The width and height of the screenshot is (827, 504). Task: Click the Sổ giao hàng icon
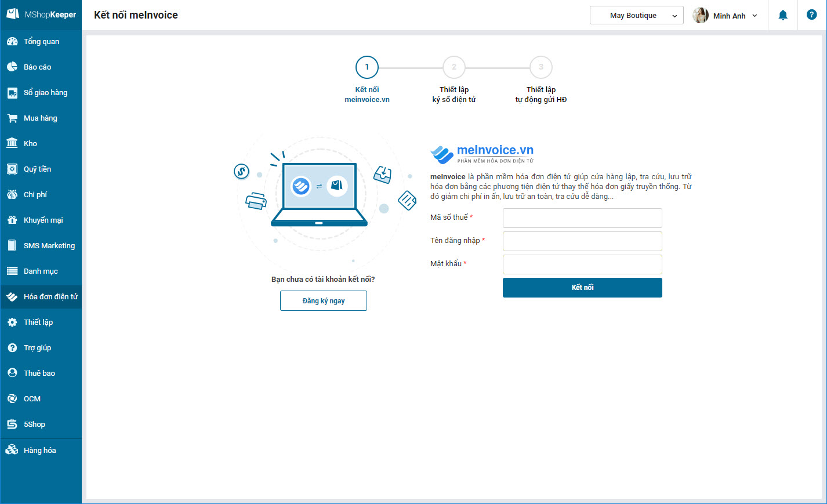click(12, 93)
